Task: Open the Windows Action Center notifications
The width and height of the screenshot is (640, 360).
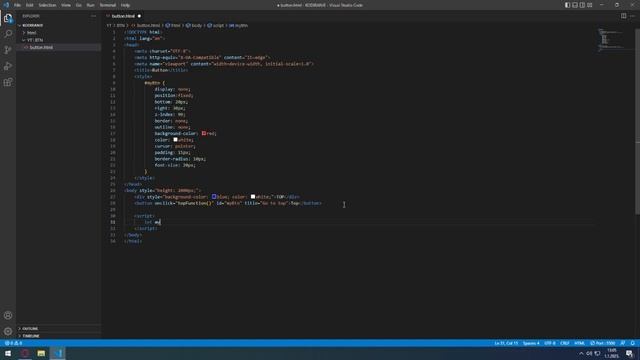Action: coord(629,353)
